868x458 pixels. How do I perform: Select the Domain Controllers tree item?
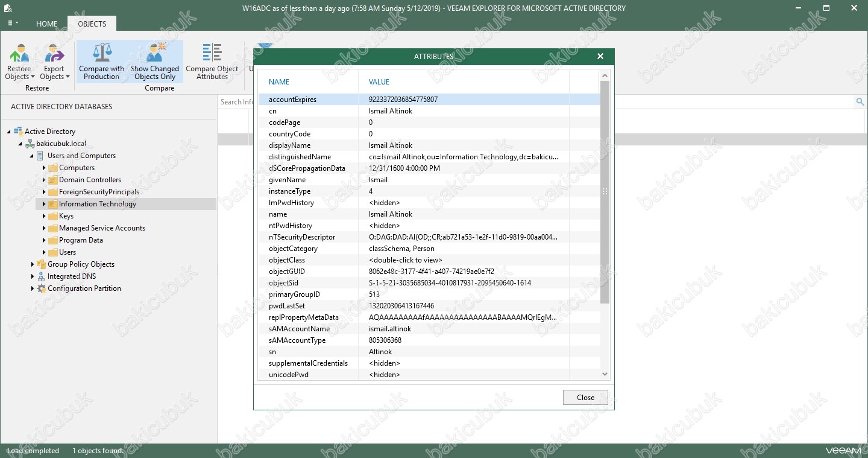(90, 180)
